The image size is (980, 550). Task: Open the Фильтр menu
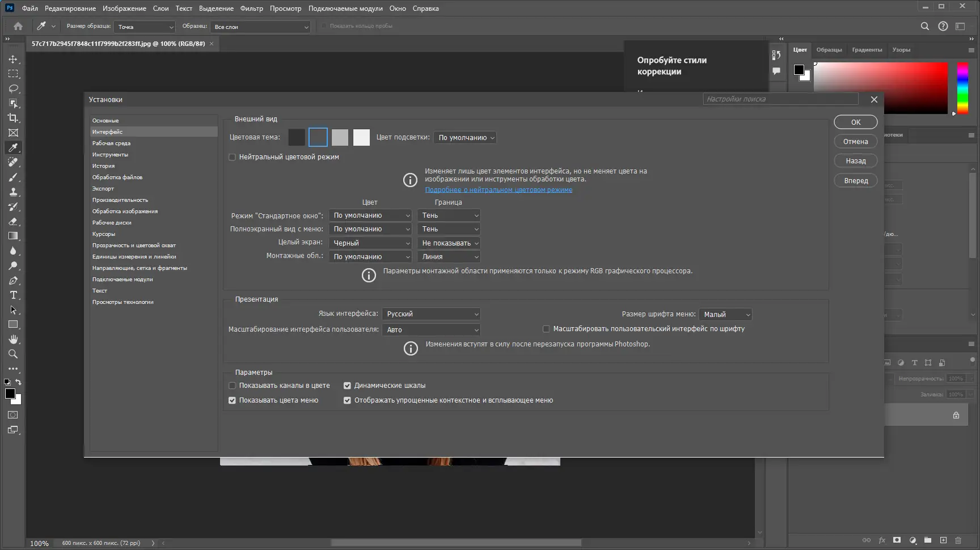pyautogui.click(x=252, y=9)
